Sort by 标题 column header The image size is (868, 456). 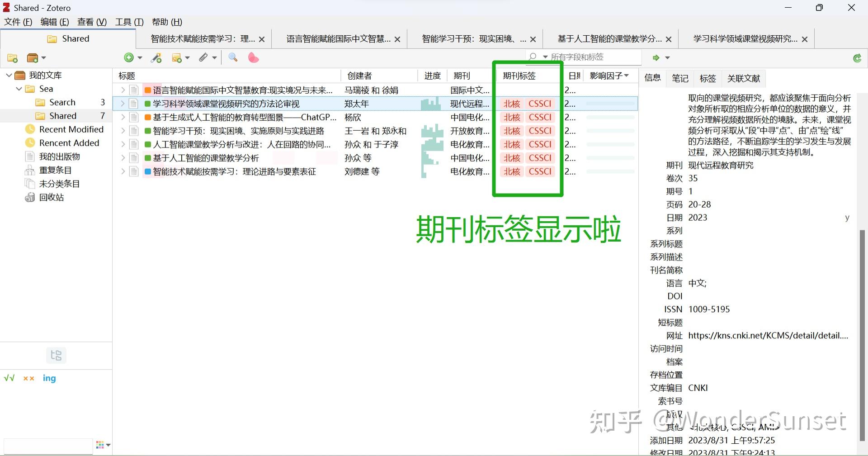[x=227, y=76]
